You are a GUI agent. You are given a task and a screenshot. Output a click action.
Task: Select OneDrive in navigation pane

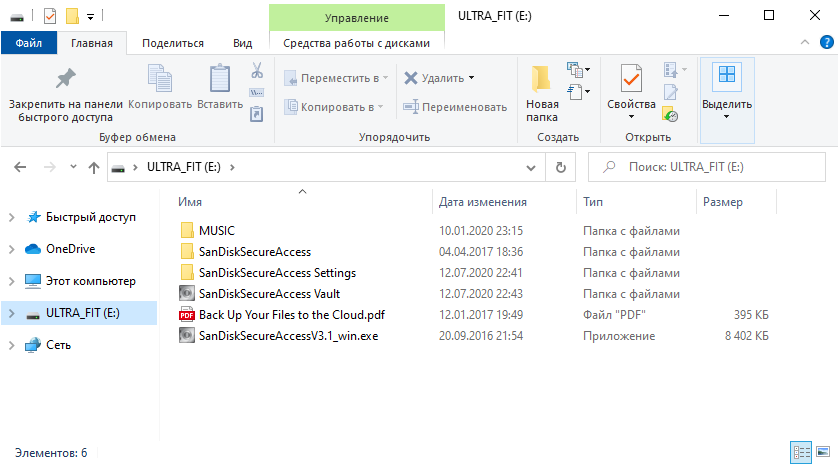point(70,249)
